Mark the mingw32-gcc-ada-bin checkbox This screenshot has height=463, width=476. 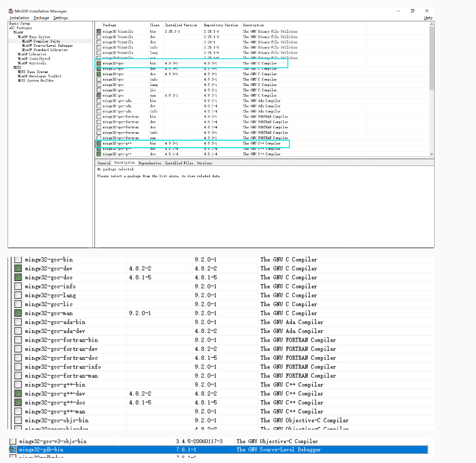(x=18, y=322)
